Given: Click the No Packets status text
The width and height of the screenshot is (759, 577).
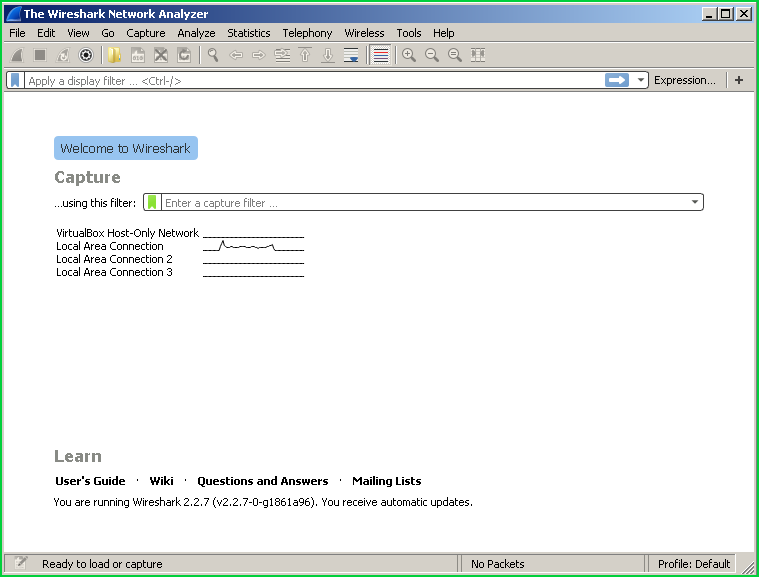Looking at the screenshot, I should pyautogui.click(x=498, y=564).
